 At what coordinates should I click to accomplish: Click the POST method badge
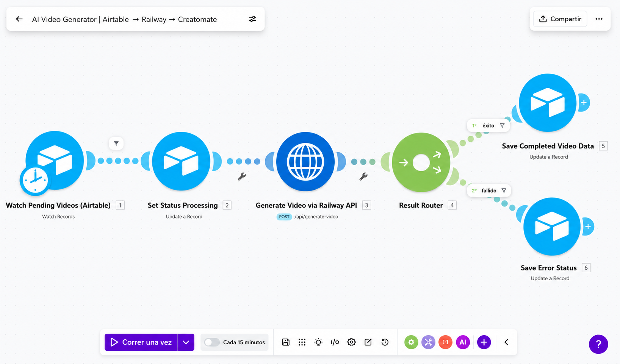point(284,217)
